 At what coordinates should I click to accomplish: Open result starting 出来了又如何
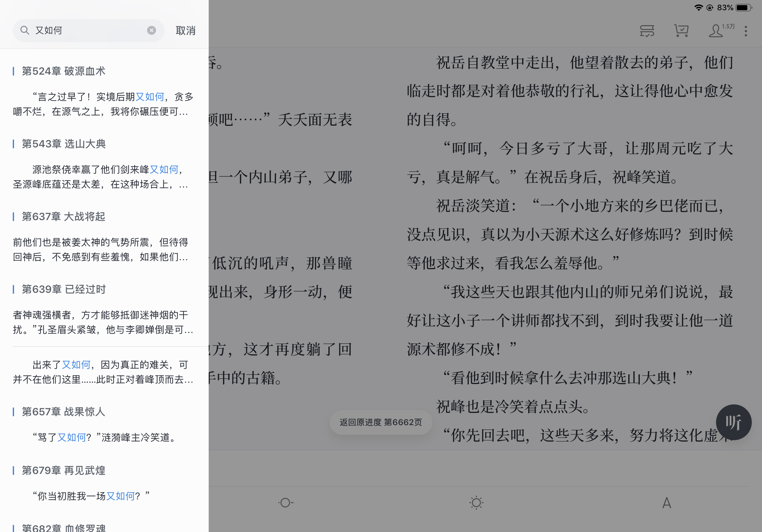click(103, 372)
